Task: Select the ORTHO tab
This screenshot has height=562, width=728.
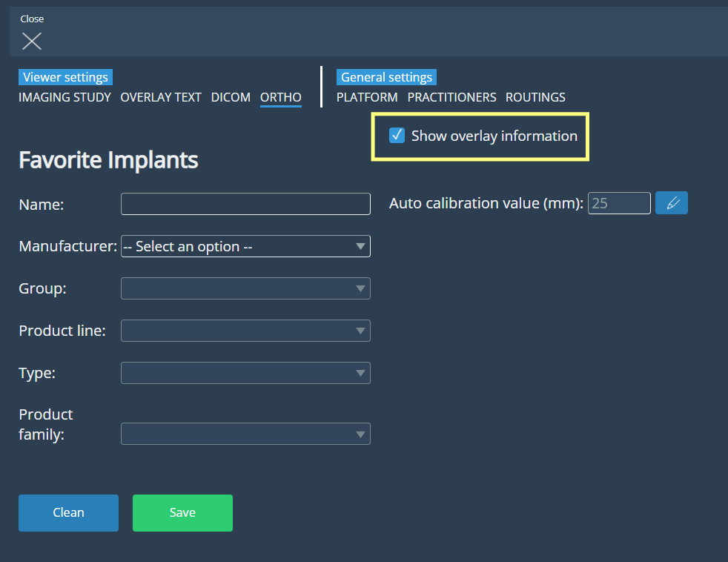Action: (281, 97)
